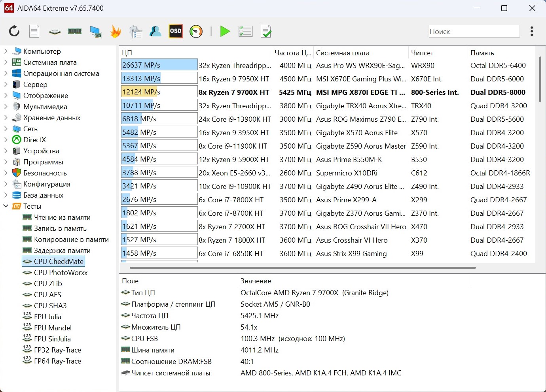This screenshot has height=392, width=546.
Task: Click the gauge sensor panel icon
Action: tap(196, 31)
